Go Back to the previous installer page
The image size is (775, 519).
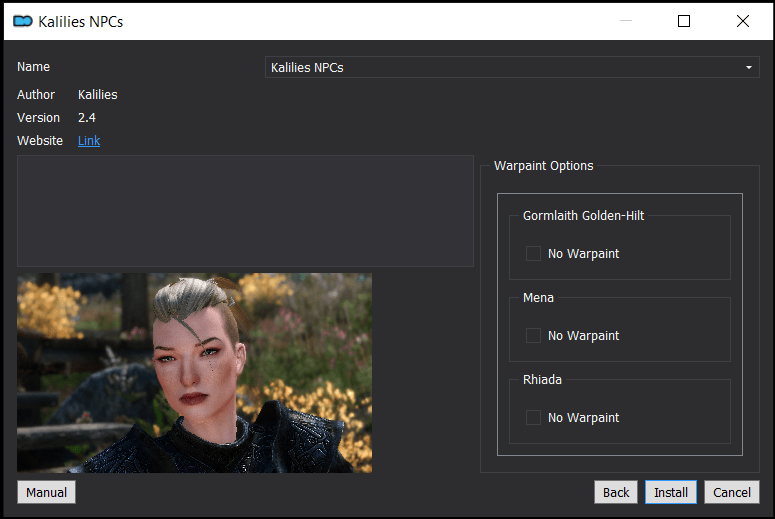tap(616, 492)
